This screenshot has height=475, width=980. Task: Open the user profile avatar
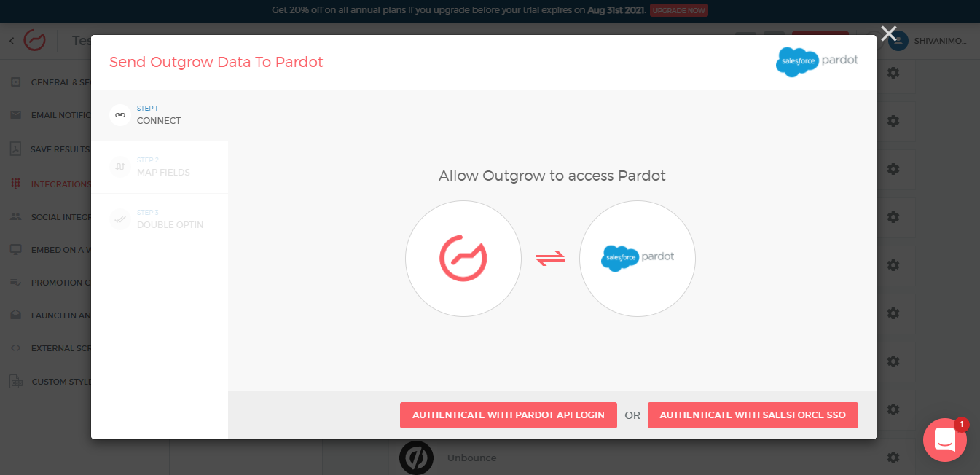[x=898, y=41]
